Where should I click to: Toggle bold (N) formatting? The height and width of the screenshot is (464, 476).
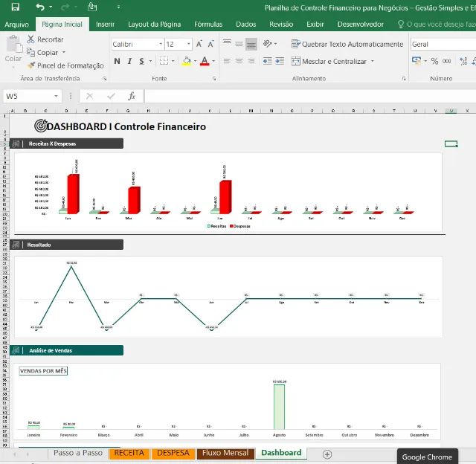(x=117, y=61)
